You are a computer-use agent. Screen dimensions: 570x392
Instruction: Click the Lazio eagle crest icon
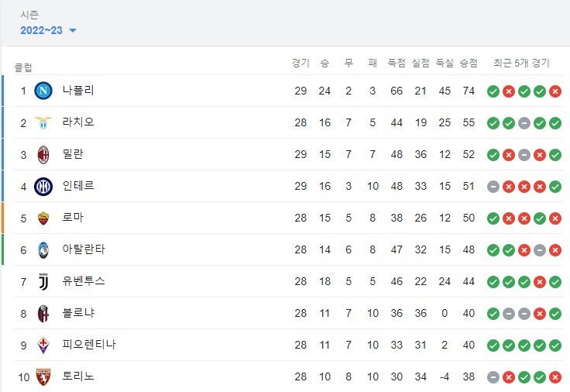(43, 122)
